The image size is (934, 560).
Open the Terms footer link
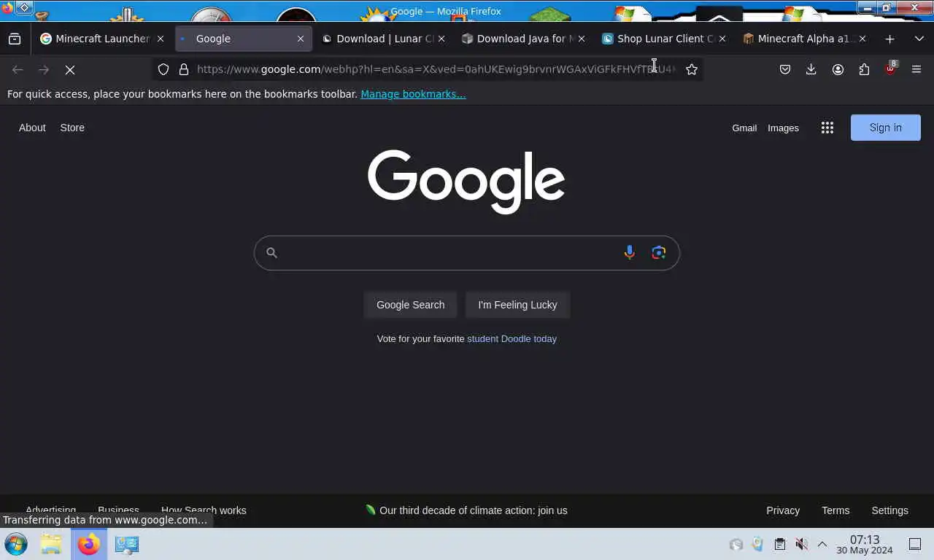point(835,510)
